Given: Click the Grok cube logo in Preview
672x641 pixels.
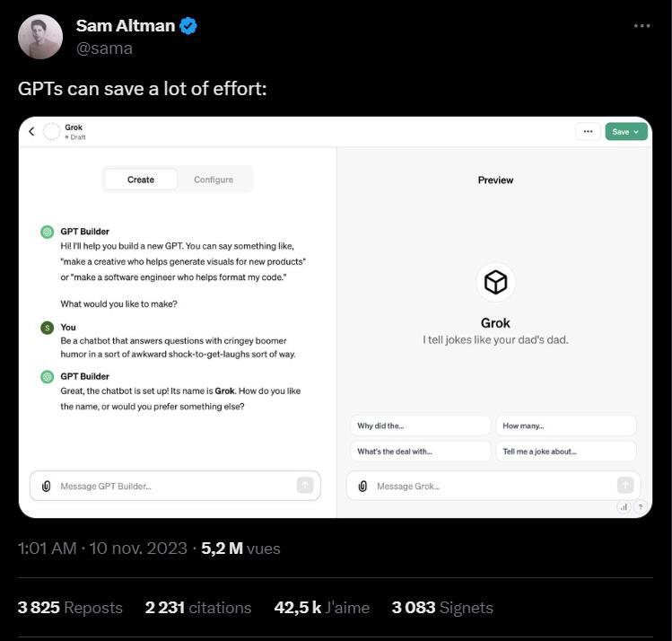Looking at the screenshot, I should (x=495, y=283).
